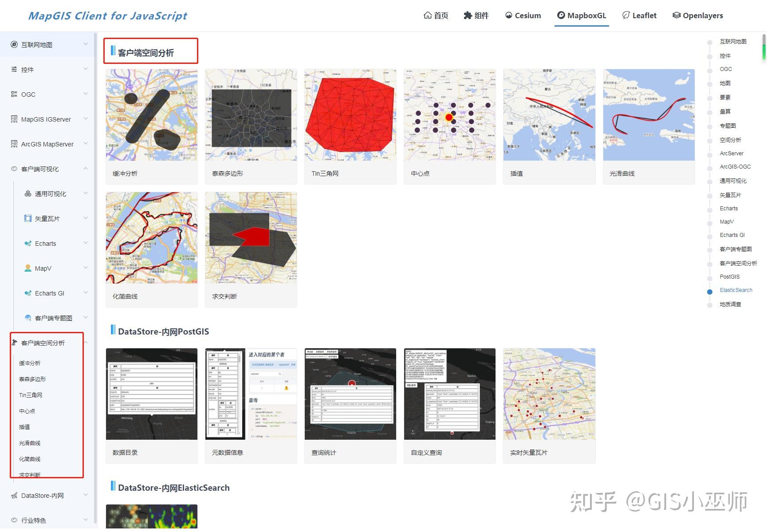Click the ElasticSearch anchor link
767x532 pixels.
736,290
